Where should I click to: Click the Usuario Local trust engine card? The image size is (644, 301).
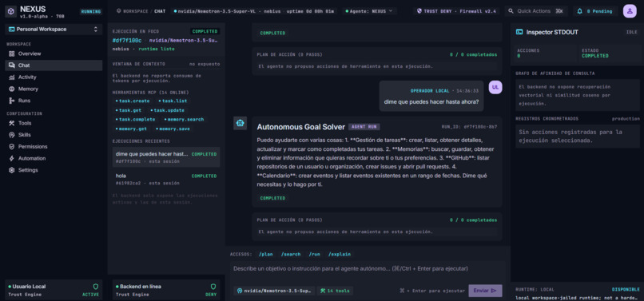tap(54, 291)
